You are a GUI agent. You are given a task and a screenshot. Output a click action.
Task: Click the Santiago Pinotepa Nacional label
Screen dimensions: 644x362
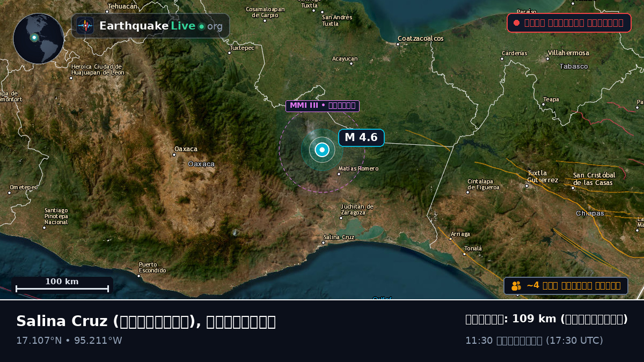point(56,216)
